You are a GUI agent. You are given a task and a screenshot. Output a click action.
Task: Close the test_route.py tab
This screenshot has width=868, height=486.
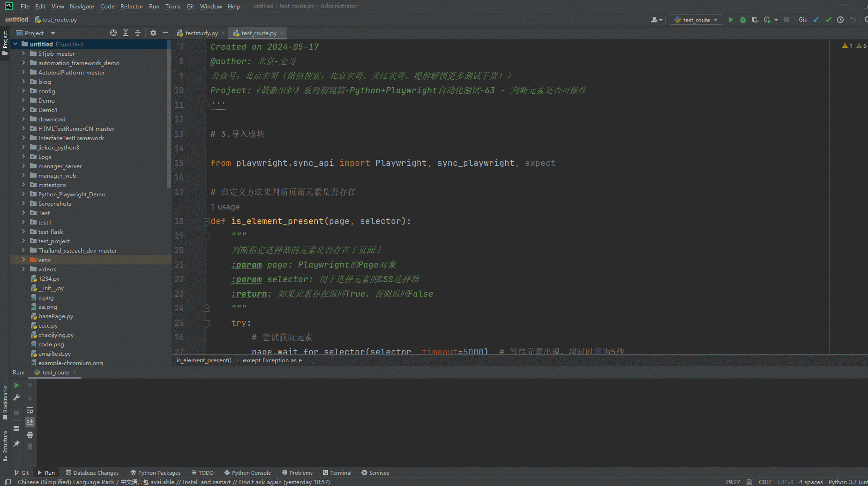click(x=282, y=33)
